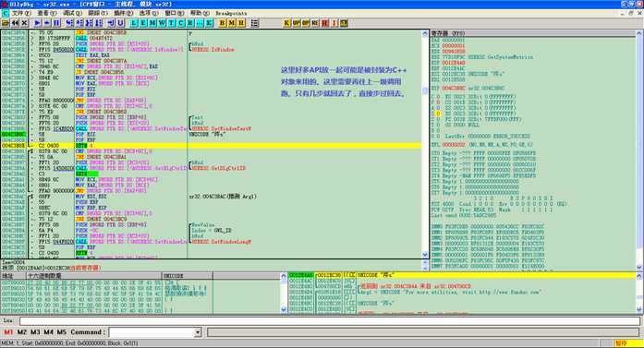
Task: Click the 地址 column header in dump pane
Action: pos(14,276)
